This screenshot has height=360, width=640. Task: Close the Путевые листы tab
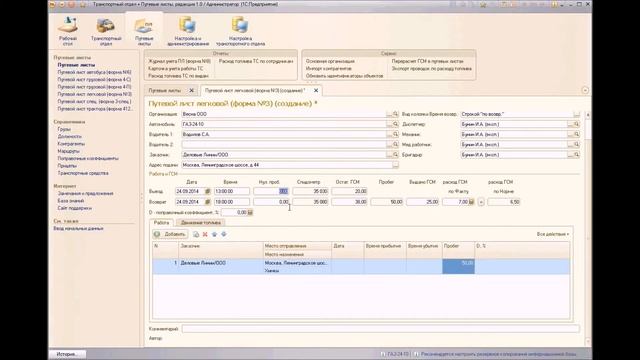point(191,90)
